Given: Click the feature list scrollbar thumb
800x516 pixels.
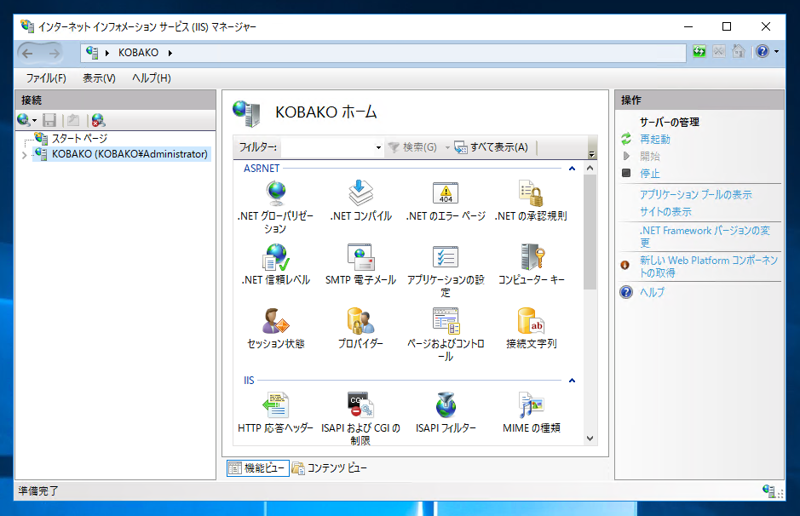Looking at the screenshot, I should [590, 232].
